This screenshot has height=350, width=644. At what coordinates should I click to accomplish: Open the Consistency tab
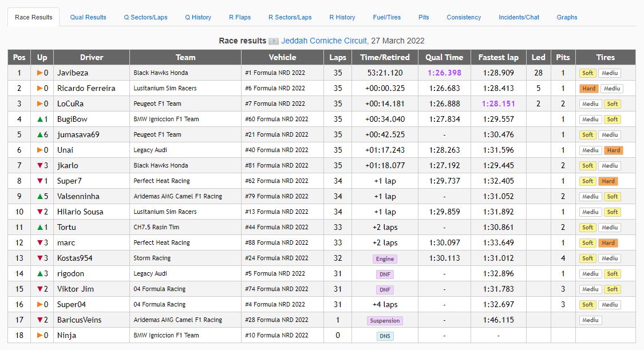464,17
